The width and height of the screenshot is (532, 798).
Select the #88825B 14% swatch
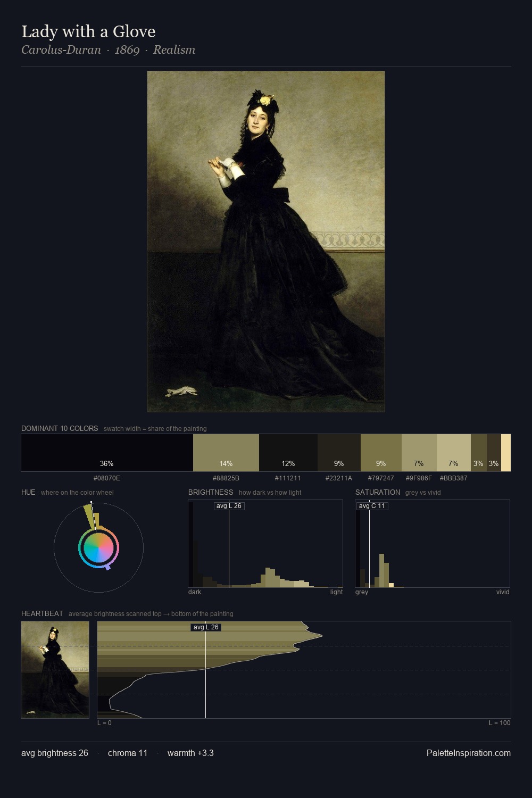(226, 453)
